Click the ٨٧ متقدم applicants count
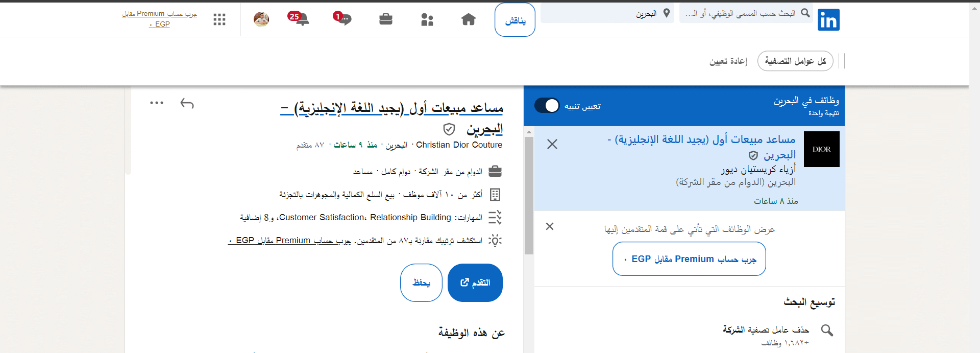 [310, 145]
